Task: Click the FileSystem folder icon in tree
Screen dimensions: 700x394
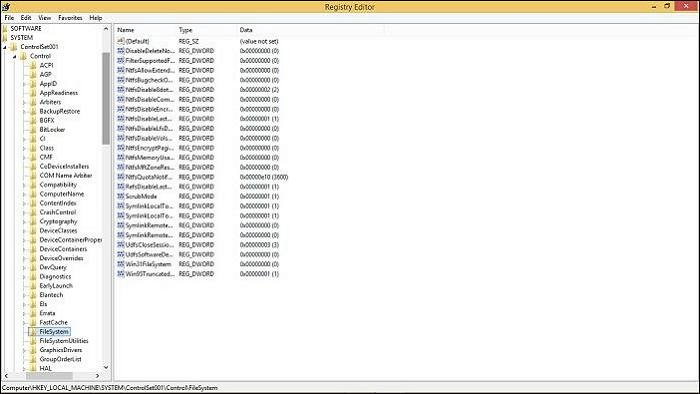Action: [x=33, y=332]
